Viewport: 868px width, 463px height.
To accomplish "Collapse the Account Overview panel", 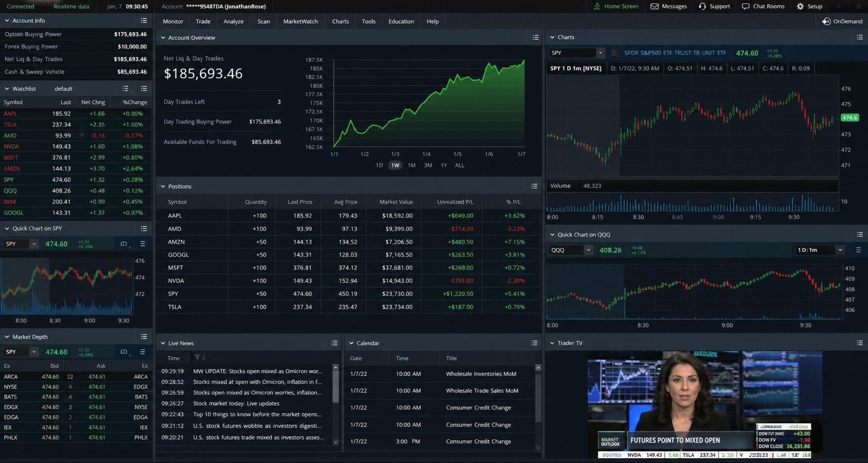I will click(163, 37).
